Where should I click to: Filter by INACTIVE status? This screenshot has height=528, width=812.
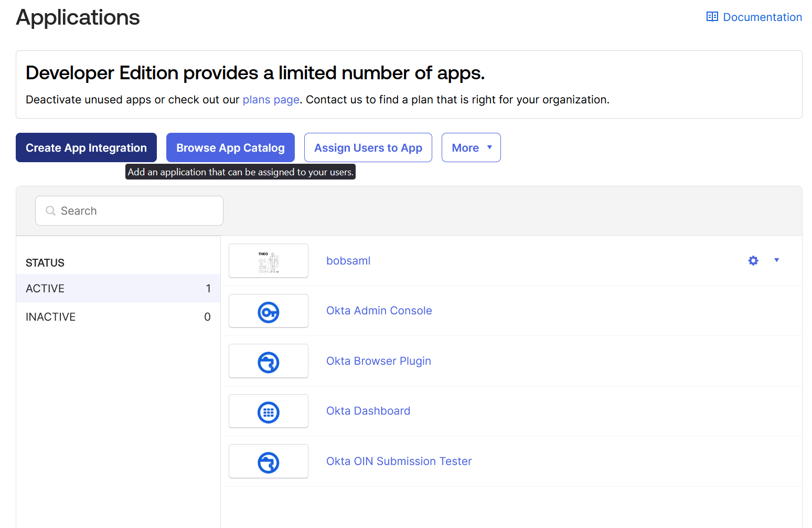[118, 317]
